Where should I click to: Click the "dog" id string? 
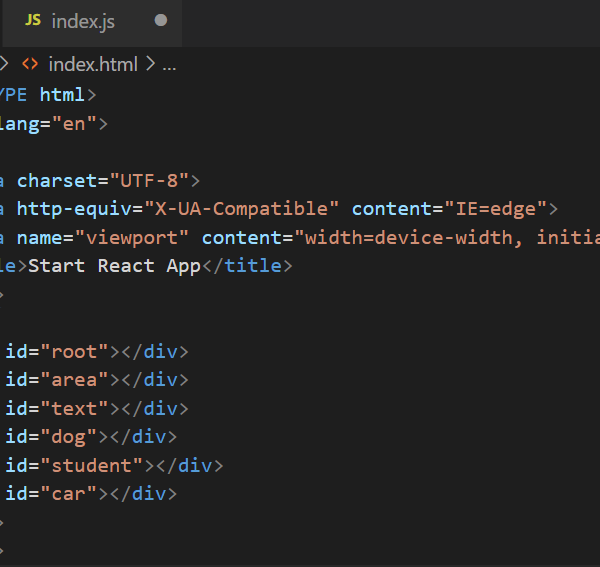(69, 437)
